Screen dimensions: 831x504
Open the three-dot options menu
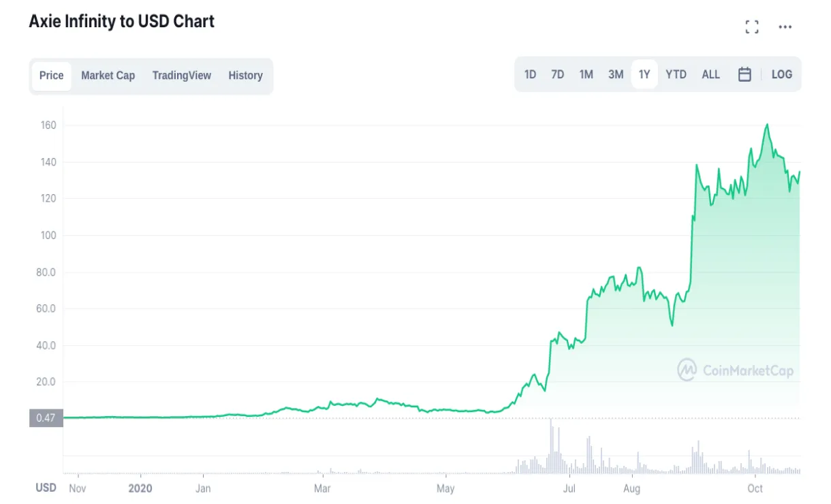785,27
